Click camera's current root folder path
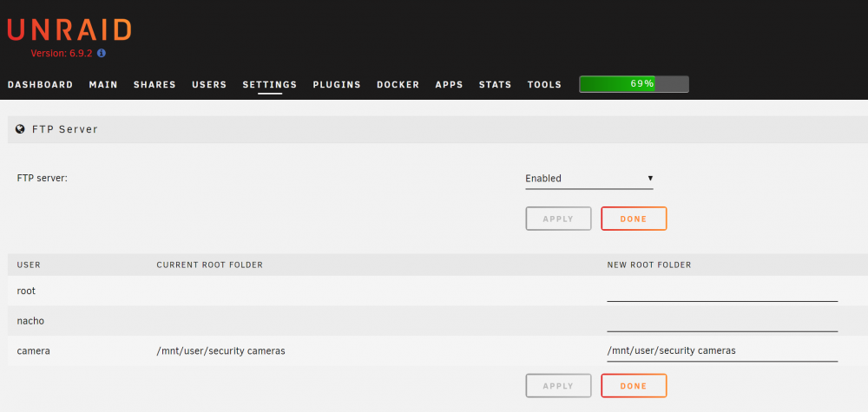868x412 pixels. click(x=220, y=350)
